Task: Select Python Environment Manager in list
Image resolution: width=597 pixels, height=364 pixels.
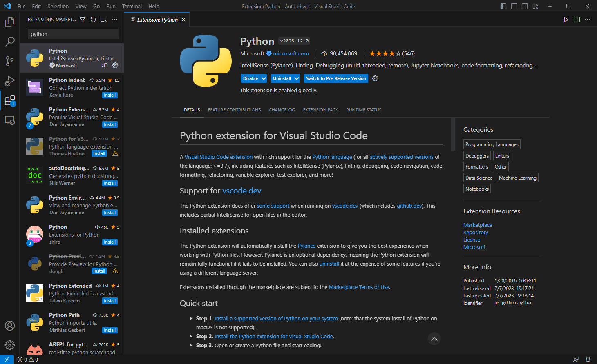Action: pyautogui.click(x=72, y=205)
